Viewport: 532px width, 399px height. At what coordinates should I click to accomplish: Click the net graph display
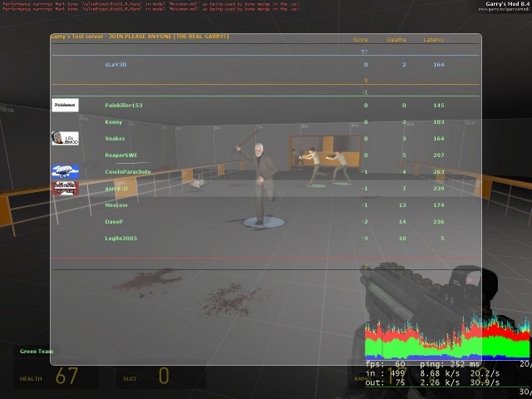[x=447, y=337]
